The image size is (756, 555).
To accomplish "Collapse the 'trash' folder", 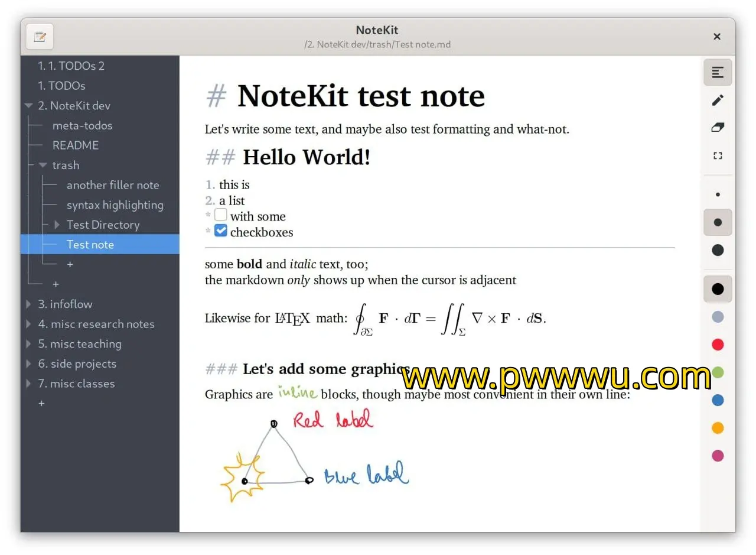I will click(43, 165).
